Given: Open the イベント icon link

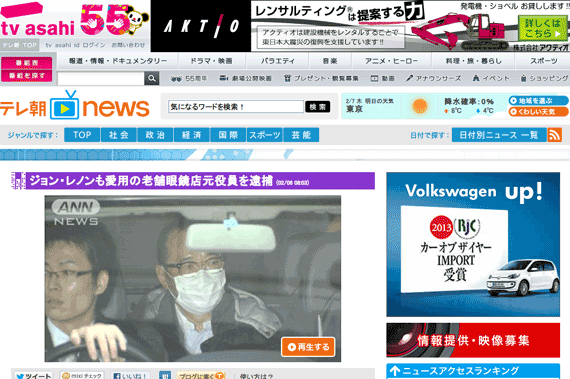Looking at the screenshot, I should tap(491, 78).
